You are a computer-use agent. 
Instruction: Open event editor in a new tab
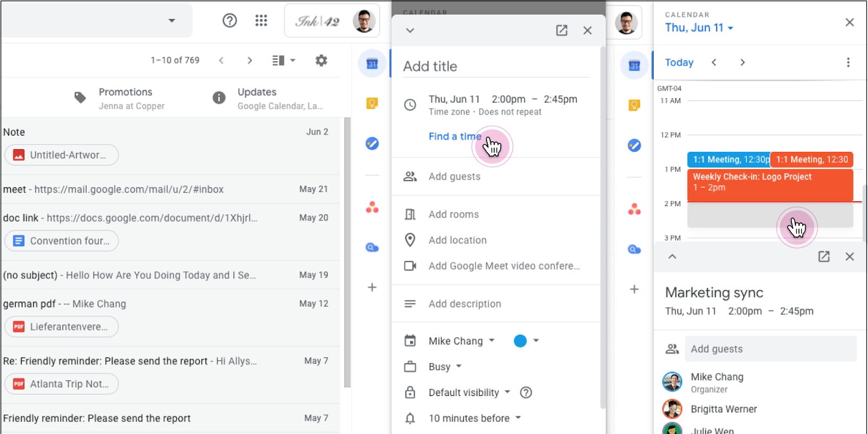pyautogui.click(x=561, y=30)
